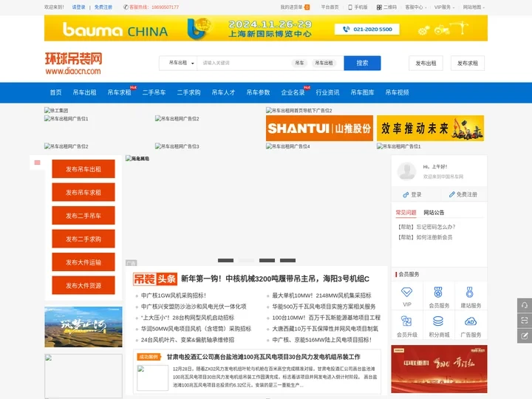Click the 请登录 link at top
This screenshot has height=399, width=532.
(79, 7)
